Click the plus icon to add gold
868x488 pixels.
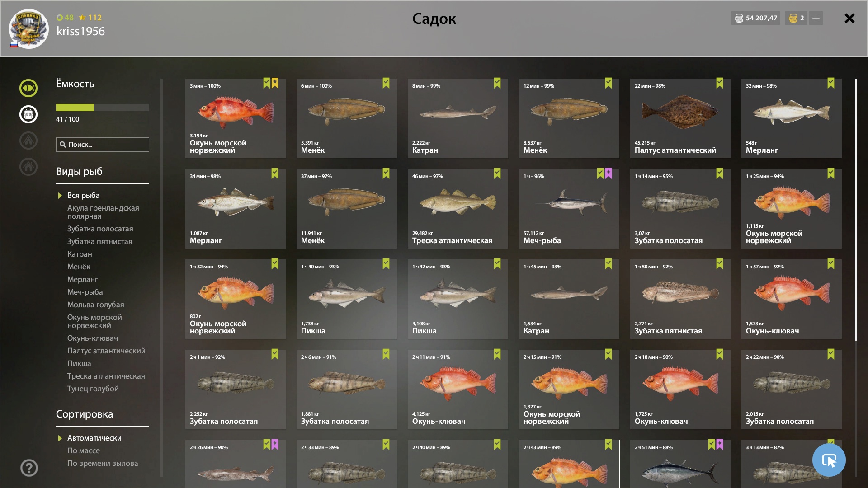click(x=816, y=18)
